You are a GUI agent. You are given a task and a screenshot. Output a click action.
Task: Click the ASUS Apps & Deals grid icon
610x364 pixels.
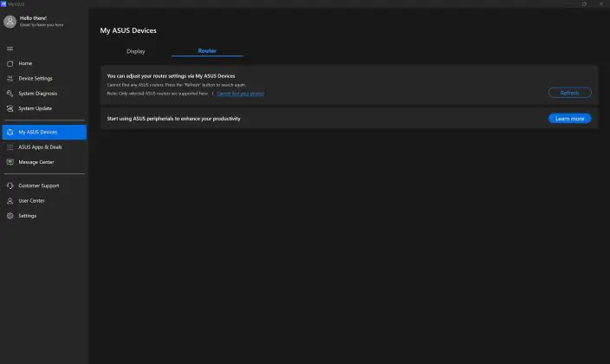(x=10, y=147)
